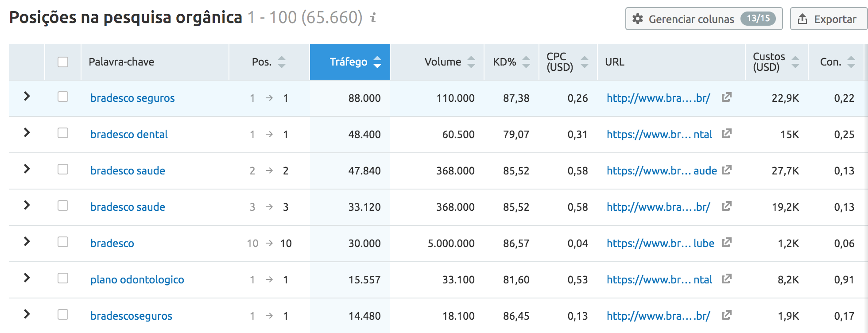The image size is (868, 333).
Task: Select cost value 27,7K
Action: coord(785,171)
